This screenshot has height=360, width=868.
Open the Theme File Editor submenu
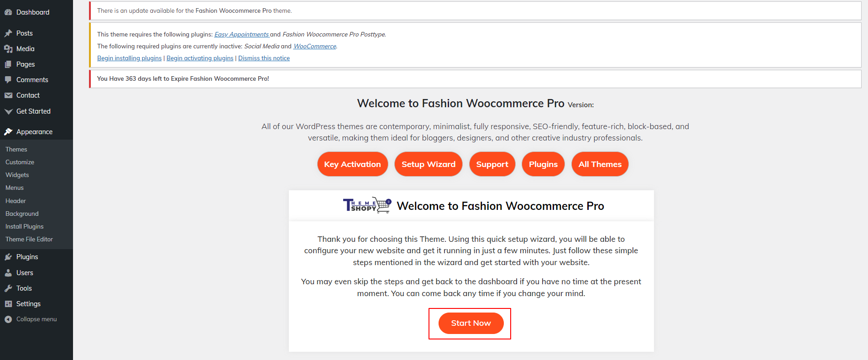pyautogui.click(x=29, y=239)
